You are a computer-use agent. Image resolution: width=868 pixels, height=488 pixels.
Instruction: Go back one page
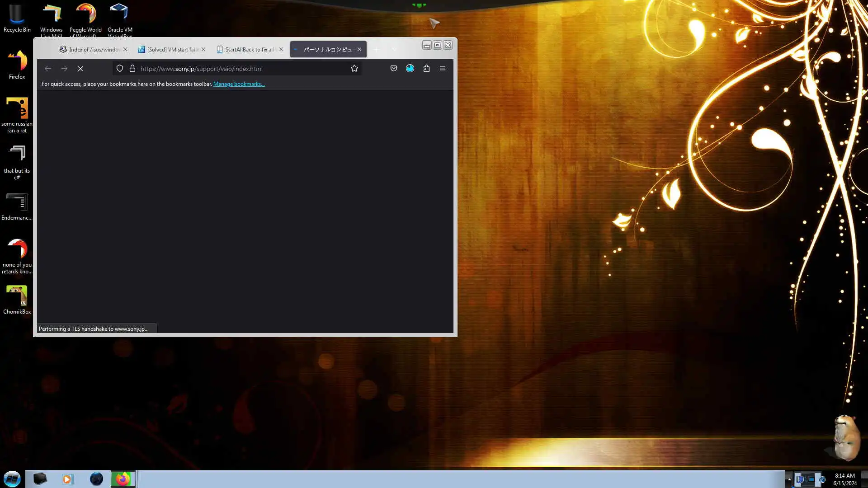(48, 69)
